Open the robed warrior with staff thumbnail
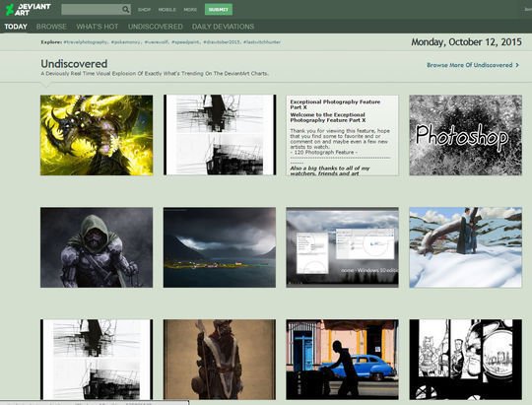Screen dimensions: 532x405 tap(220, 360)
